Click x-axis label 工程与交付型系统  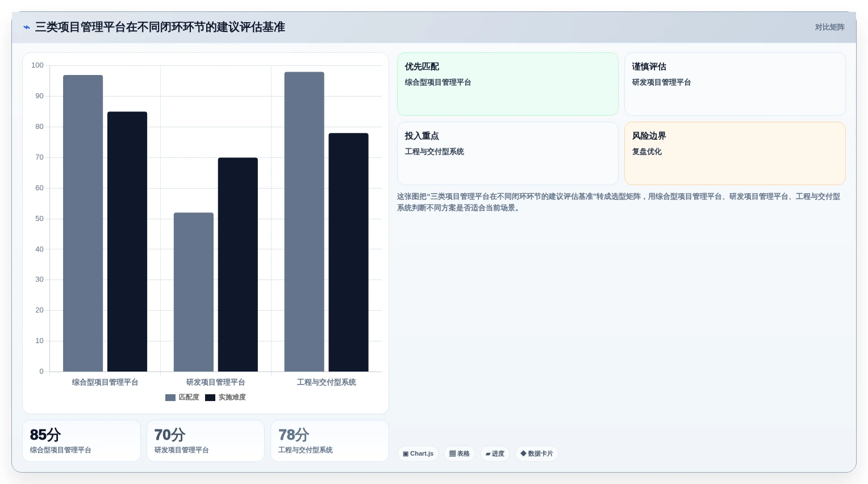(x=327, y=382)
